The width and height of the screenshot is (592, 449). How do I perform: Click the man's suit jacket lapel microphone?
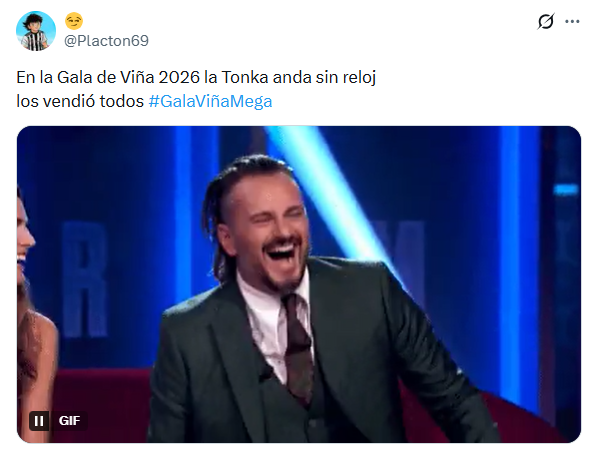[266, 373]
